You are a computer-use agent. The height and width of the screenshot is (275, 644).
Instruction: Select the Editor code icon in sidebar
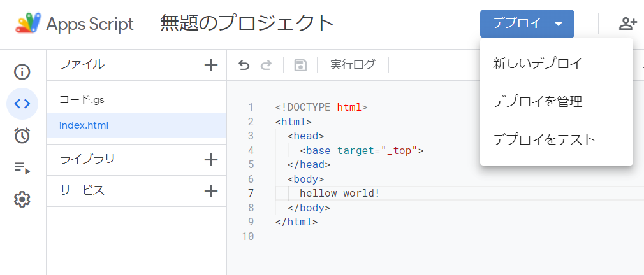coord(22,103)
